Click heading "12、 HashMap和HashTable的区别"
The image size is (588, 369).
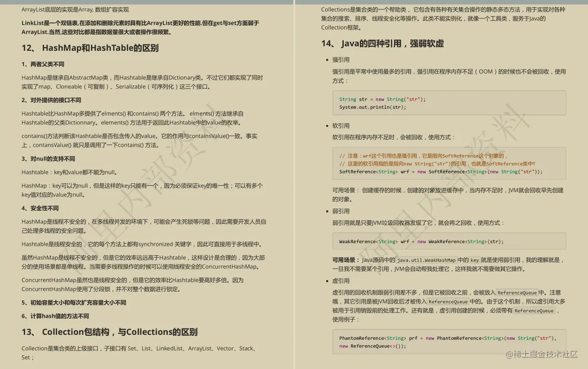[90, 48]
